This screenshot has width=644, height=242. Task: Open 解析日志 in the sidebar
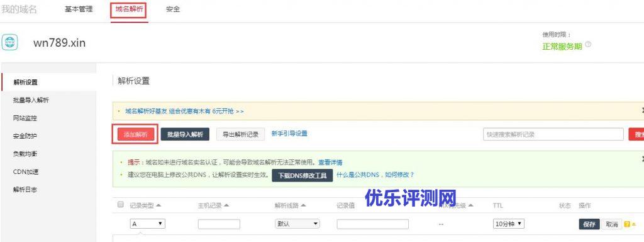pyautogui.click(x=25, y=190)
